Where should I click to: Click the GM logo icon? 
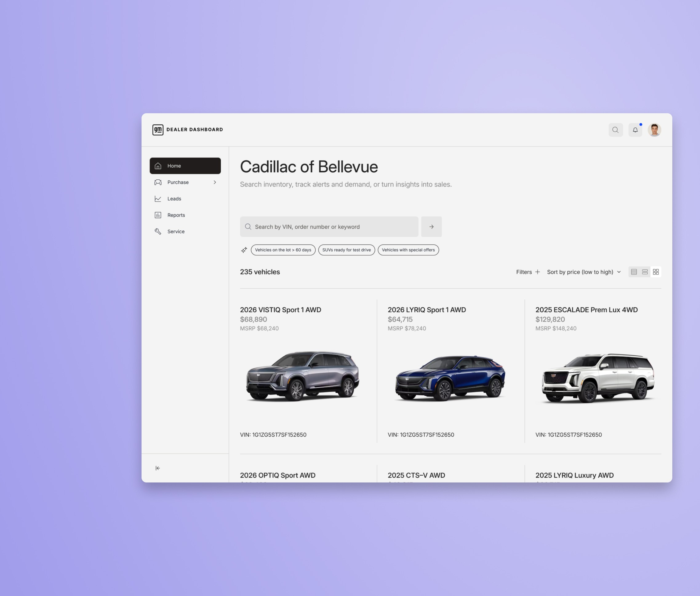[x=158, y=130]
